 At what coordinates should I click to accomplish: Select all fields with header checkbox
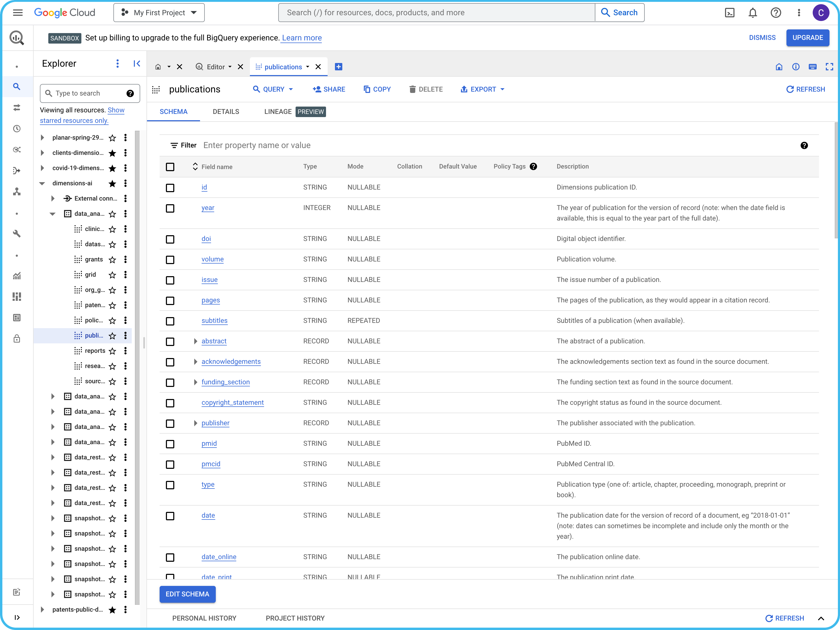point(170,167)
